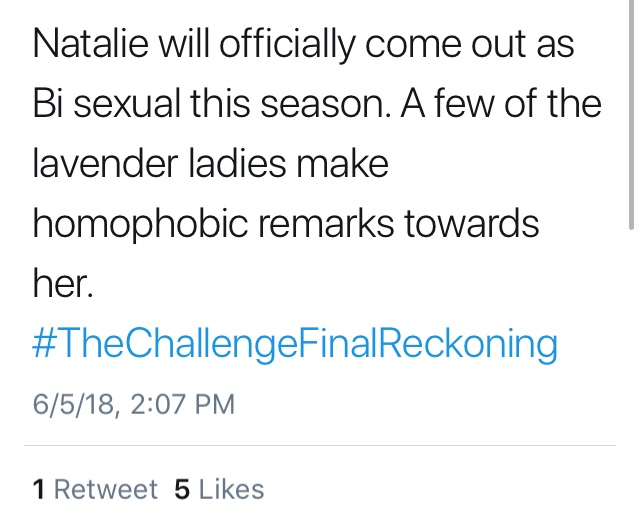Click the retweet count number "1"
Viewport: 640px width, 515px height.
click(39, 489)
